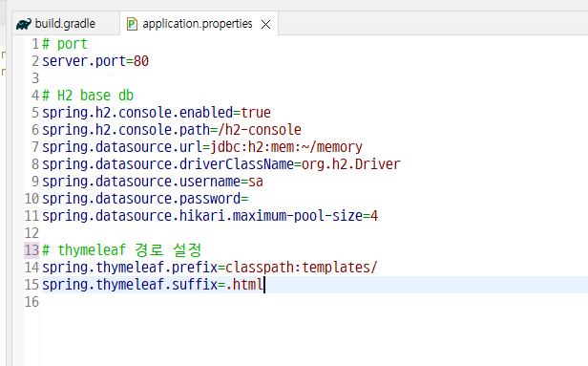Close the application.properties tab
The height and width of the screenshot is (366, 588).
tap(266, 25)
